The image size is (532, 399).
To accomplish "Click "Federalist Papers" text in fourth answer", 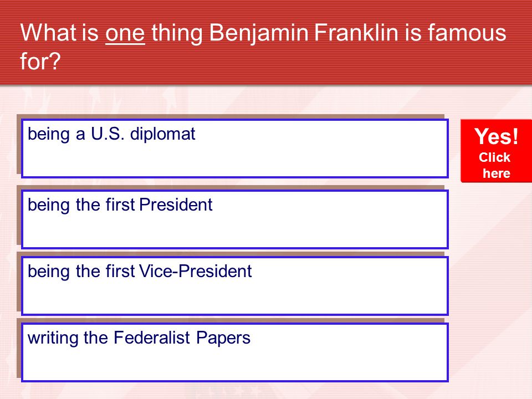I will (182, 338).
